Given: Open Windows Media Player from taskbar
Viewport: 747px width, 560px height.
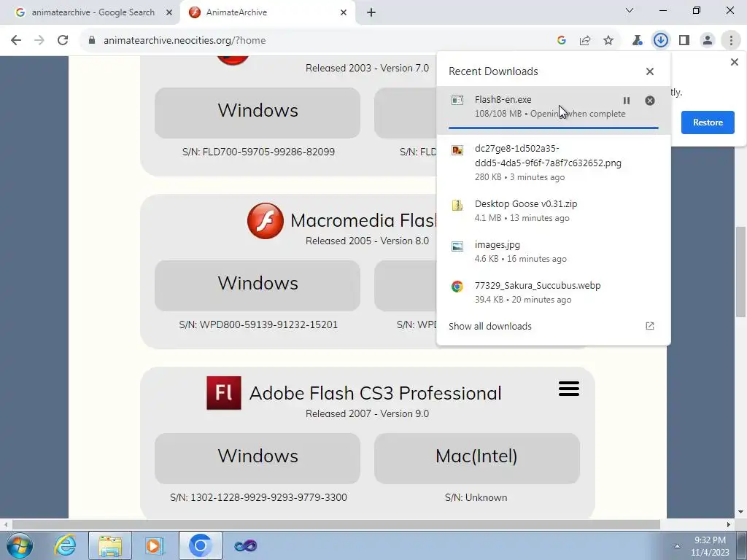Looking at the screenshot, I should click(154, 545).
